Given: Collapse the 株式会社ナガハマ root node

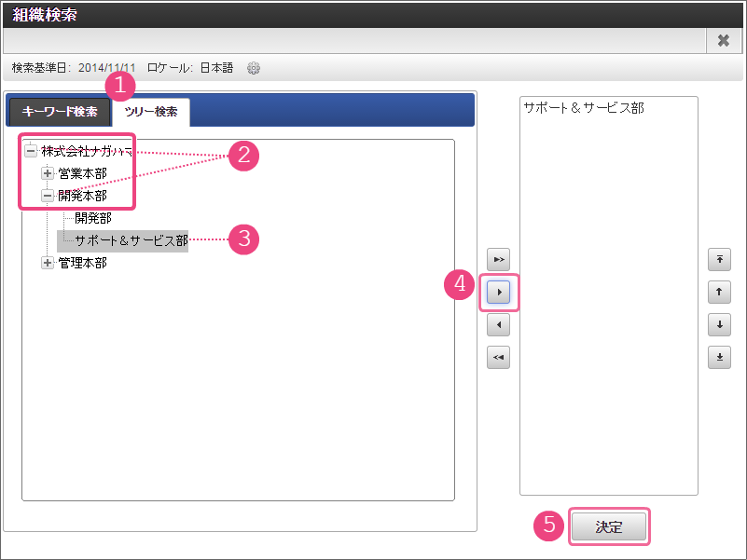Looking at the screenshot, I should pyautogui.click(x=31, y=152).
